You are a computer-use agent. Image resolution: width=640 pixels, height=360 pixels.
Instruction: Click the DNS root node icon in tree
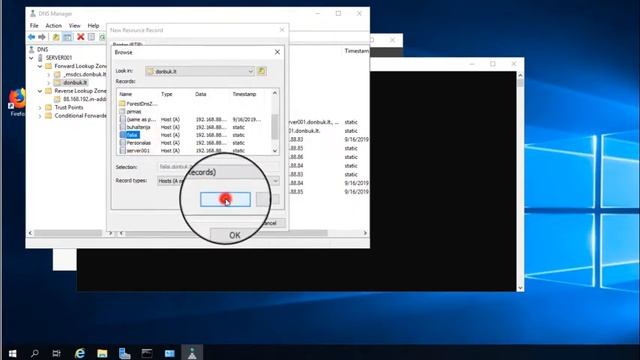click(31, 49)
